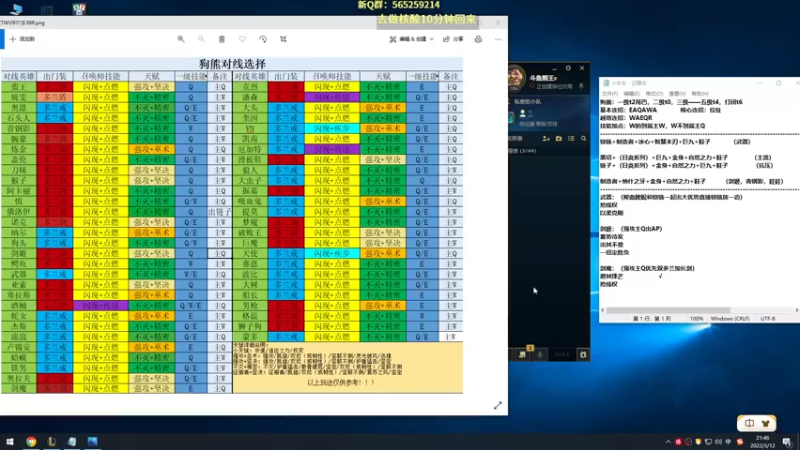Image resolution: width=800 pixels, height=450 pixels.
Task: Open the Help menu in Notepad
Action: (x=700, y=94)
